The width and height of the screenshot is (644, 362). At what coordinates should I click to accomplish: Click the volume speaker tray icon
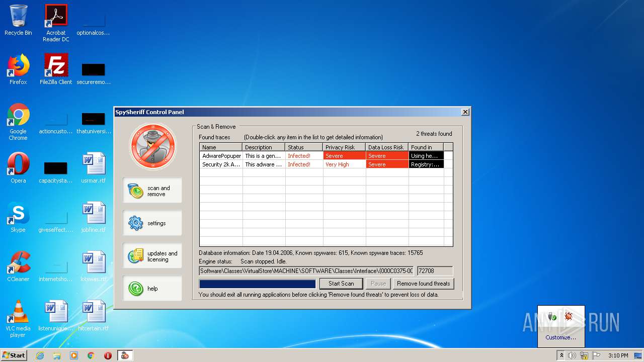(x=572, y=355)
